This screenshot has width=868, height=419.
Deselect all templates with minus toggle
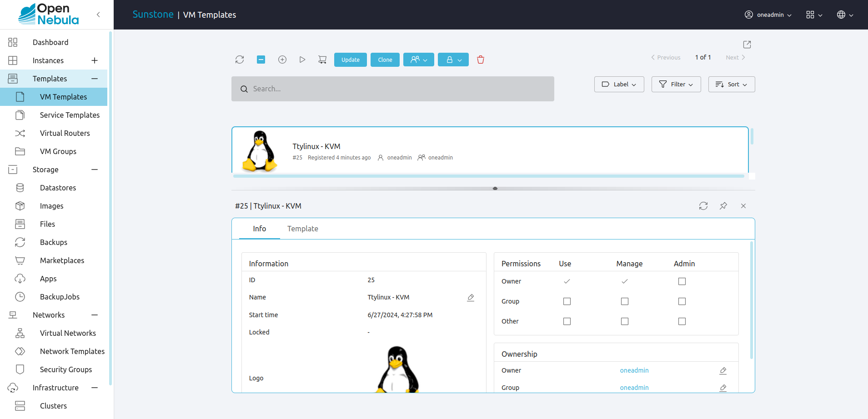(x=261, y=60)
